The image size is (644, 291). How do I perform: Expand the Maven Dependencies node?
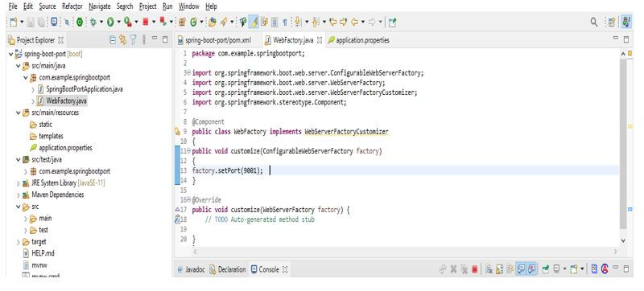click(18, 195)
